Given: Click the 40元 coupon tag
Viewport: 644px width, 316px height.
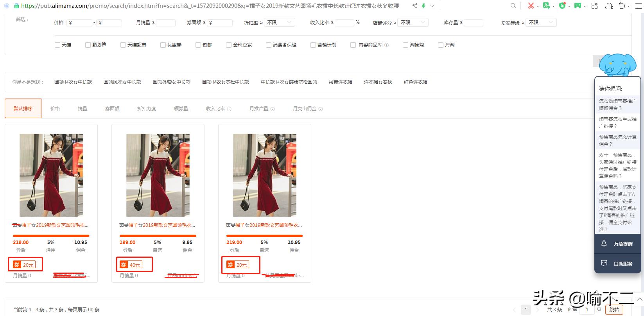Looking at the screenshot, I should 131,265.
